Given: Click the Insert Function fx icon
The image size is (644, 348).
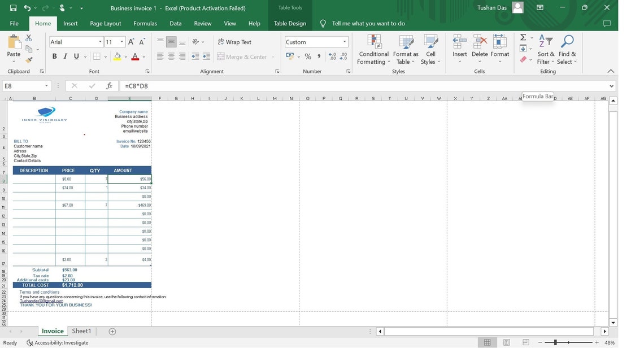Looking at the screenshot, I should click(109, 86).
